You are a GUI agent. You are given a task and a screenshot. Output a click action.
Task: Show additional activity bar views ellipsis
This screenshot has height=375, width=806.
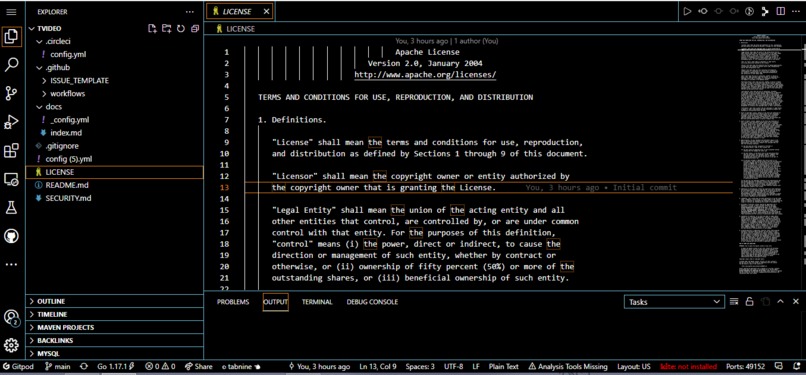coord(11,265)
